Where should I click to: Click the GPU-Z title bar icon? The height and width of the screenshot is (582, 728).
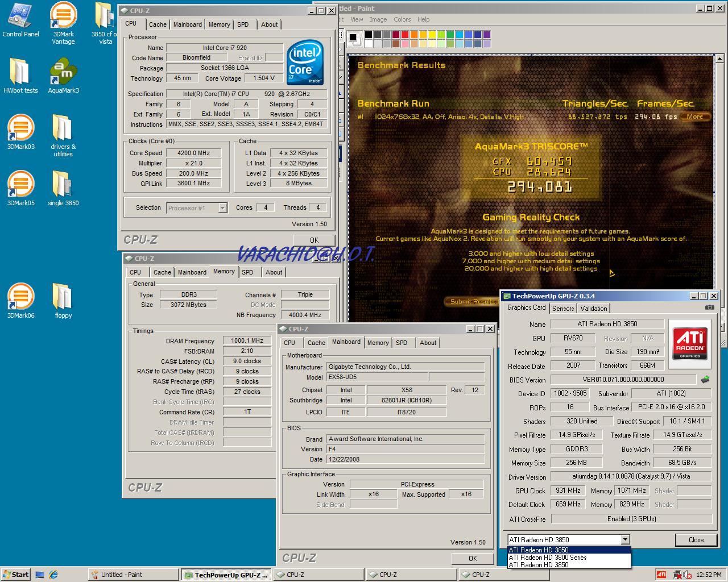tap(507, 296)
